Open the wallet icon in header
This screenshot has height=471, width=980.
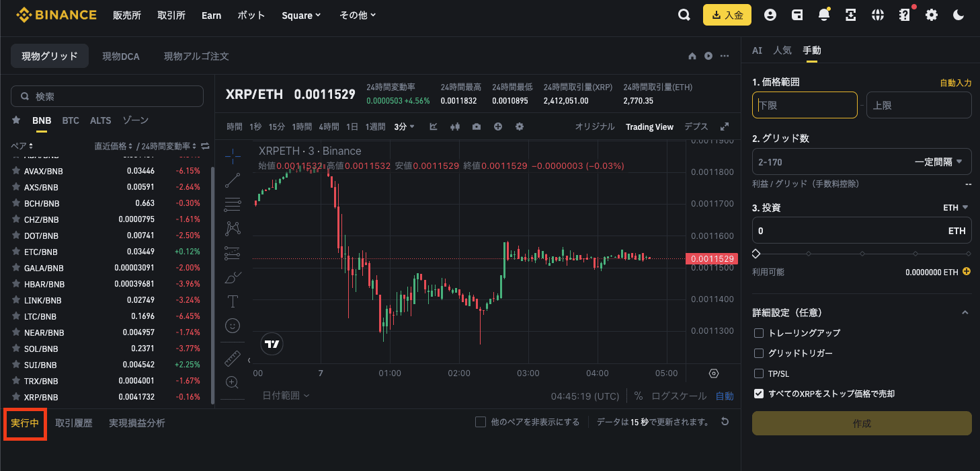click(797, 15)
